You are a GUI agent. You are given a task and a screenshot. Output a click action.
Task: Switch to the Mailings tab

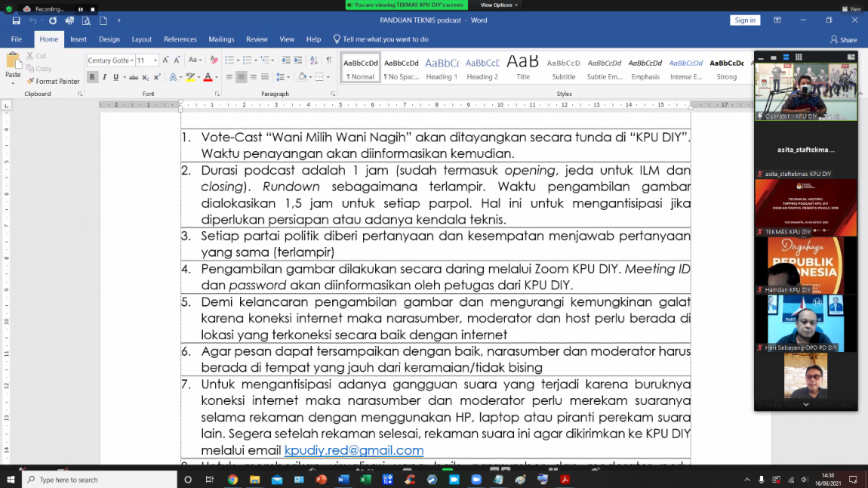point(221,39)
